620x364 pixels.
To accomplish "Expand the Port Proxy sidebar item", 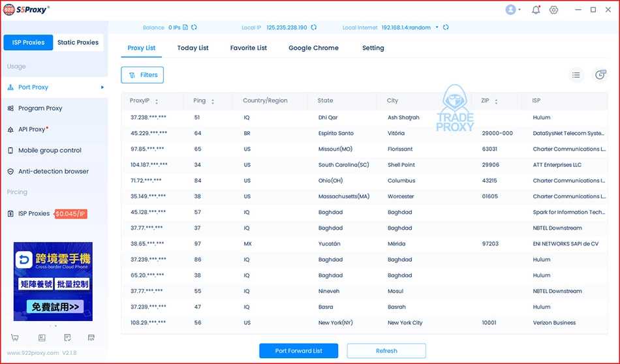I will pos(102,87).
